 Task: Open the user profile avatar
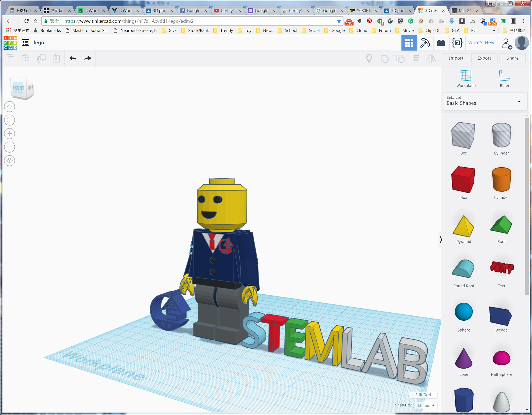coord(522,43)
